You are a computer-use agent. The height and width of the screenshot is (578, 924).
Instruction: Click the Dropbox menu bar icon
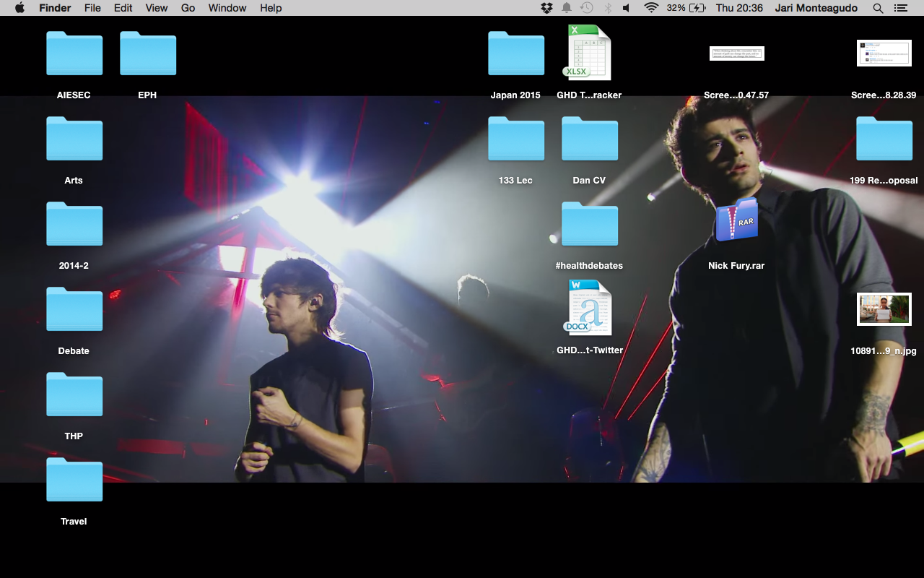click(x=546, y=8)
